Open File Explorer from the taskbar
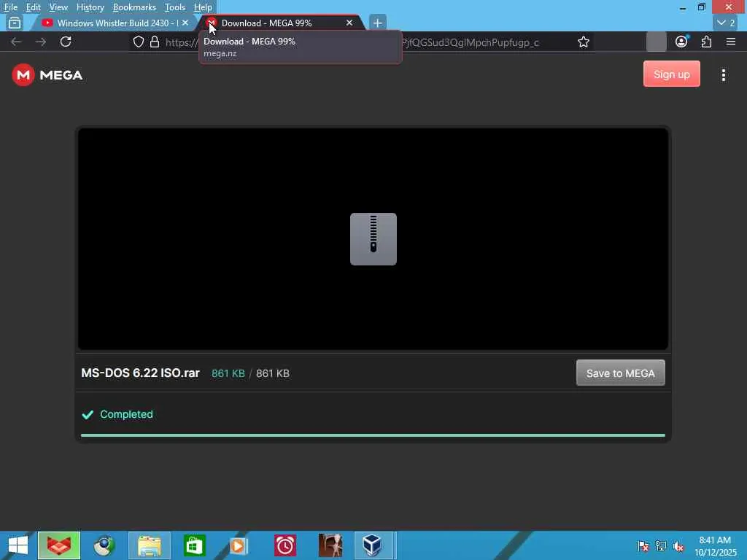Viewport: 747px width, 560px height. point(149,545)
